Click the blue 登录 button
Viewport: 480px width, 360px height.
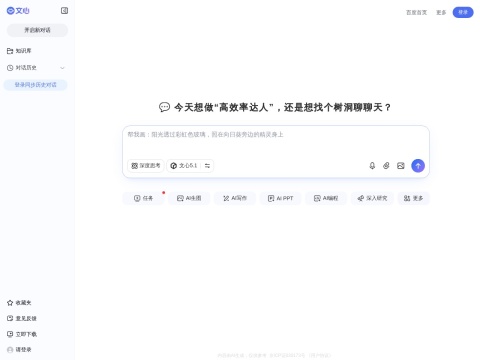pyautogui.click(x=463, y=12)
